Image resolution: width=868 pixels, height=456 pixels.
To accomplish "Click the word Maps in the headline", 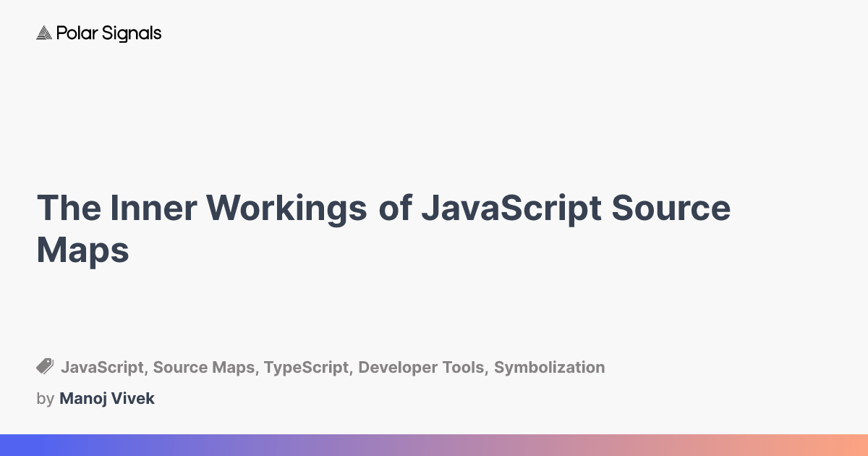I will 82,251.
